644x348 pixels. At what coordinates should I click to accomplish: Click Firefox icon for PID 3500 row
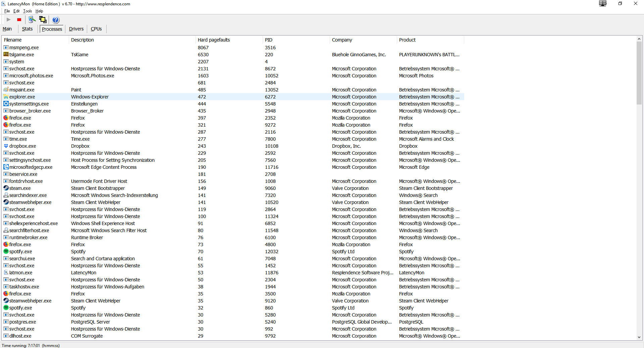coord(6,293)
